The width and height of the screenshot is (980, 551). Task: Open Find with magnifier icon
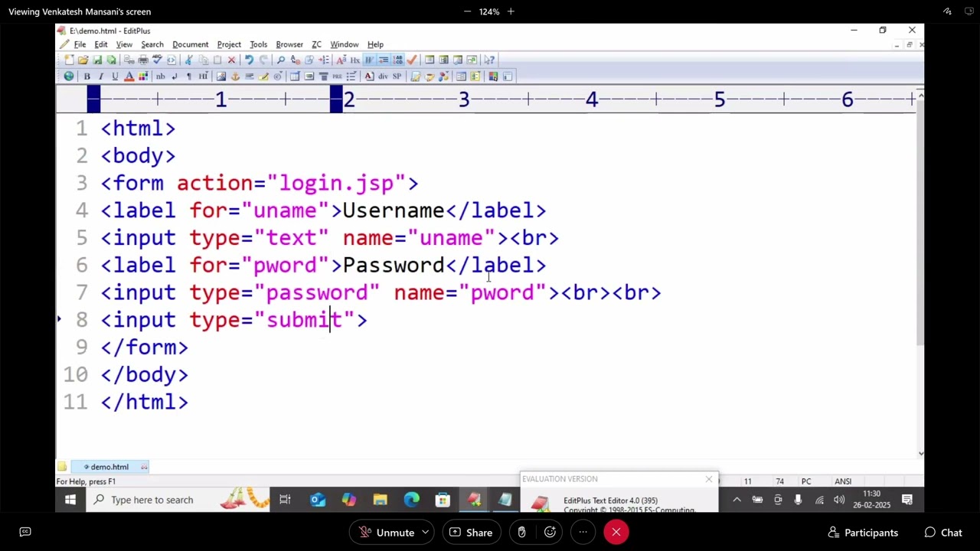[x=281, y=60]
